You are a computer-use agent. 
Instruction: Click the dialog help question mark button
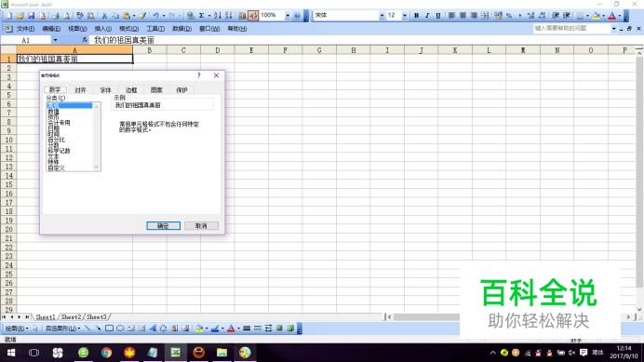[x=199, y=75]
